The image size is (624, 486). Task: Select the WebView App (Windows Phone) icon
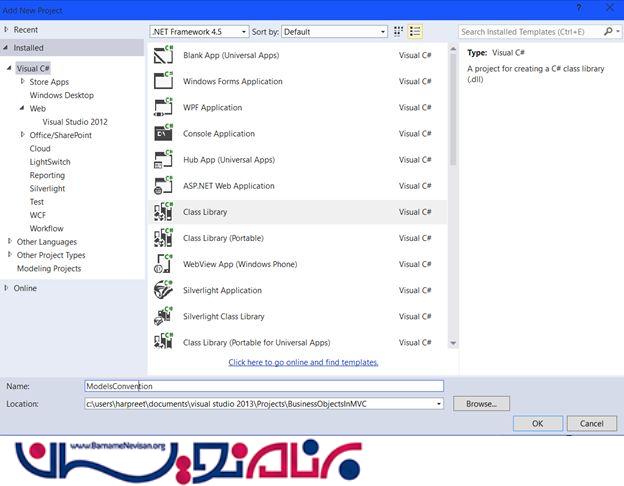click(164, 264)
